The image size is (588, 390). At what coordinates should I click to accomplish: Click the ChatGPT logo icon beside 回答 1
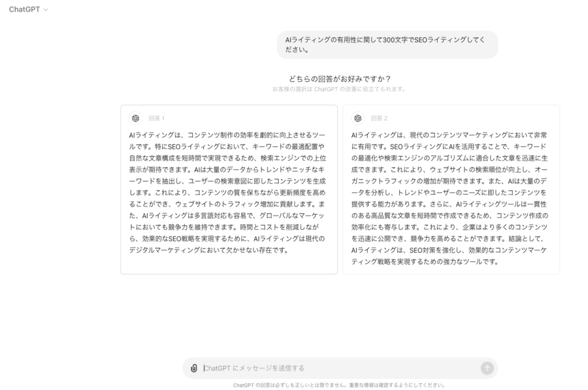(x=135, y=118)
